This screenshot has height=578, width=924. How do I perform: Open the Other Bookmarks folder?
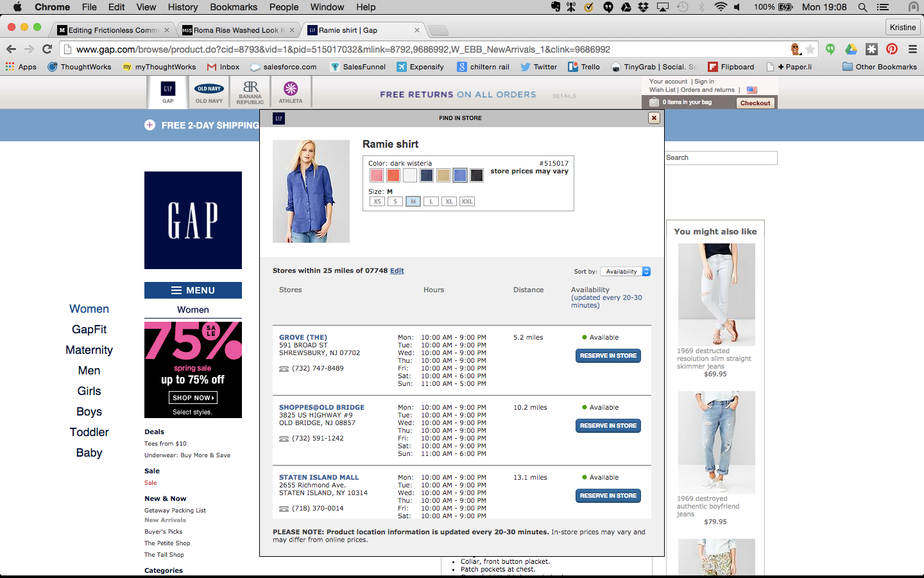[880, 67]
